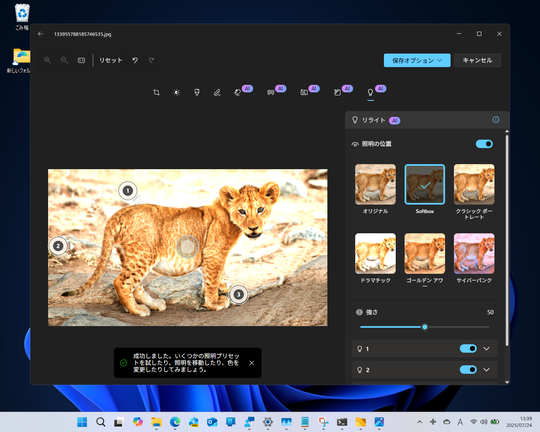This screenshot has height=432, width=540.
Task: Disable light 2 toggle switch
Action: coord(468,370)
